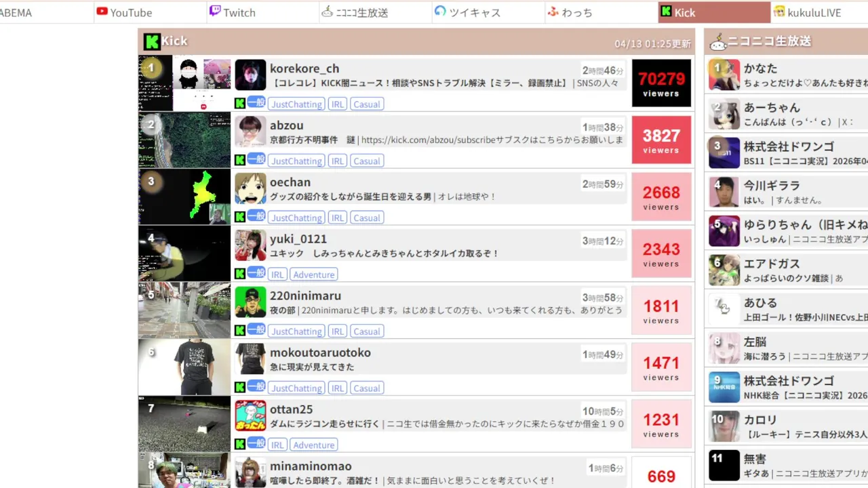Image resolution: width=868 pixels, height=488 pixels.
Task: Open abzou stream thumbnail
Action: tap(184, 140)
